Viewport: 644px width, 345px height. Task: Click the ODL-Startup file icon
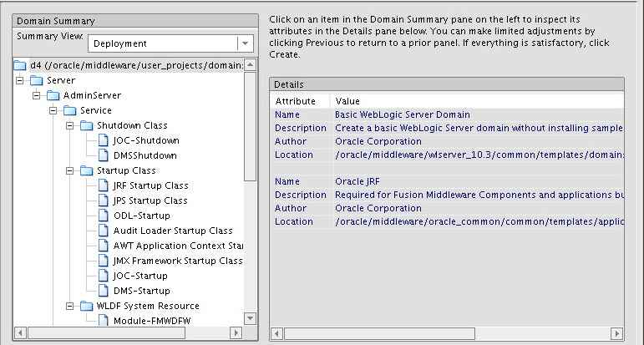click(x=104, y=216)
